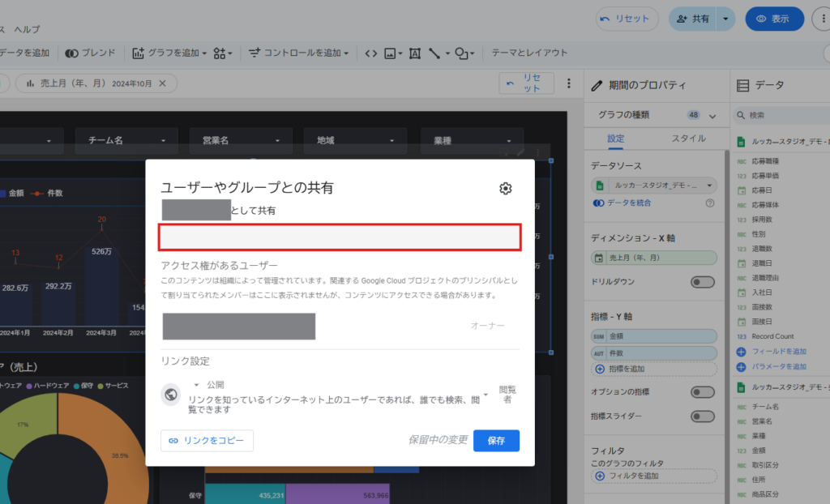Expand the グラフの種類 chart type chevron

712,116
